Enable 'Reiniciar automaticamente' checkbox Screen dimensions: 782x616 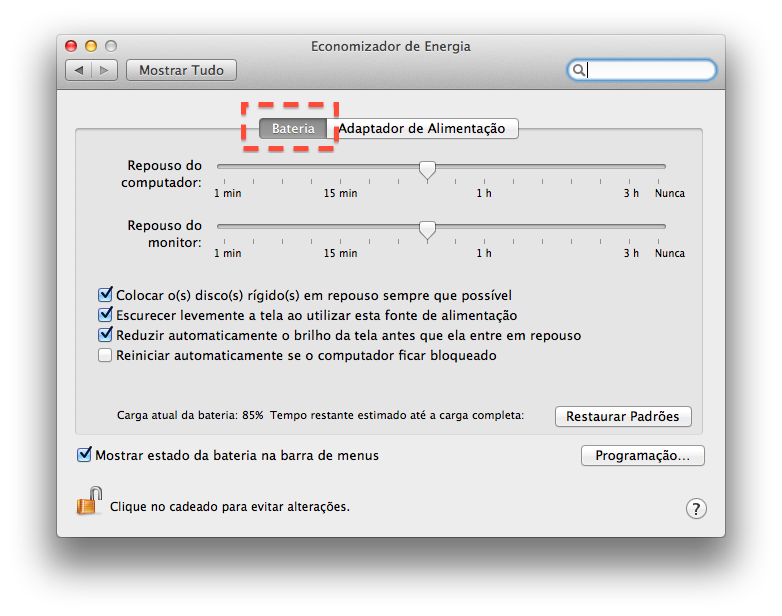point(105,355)
